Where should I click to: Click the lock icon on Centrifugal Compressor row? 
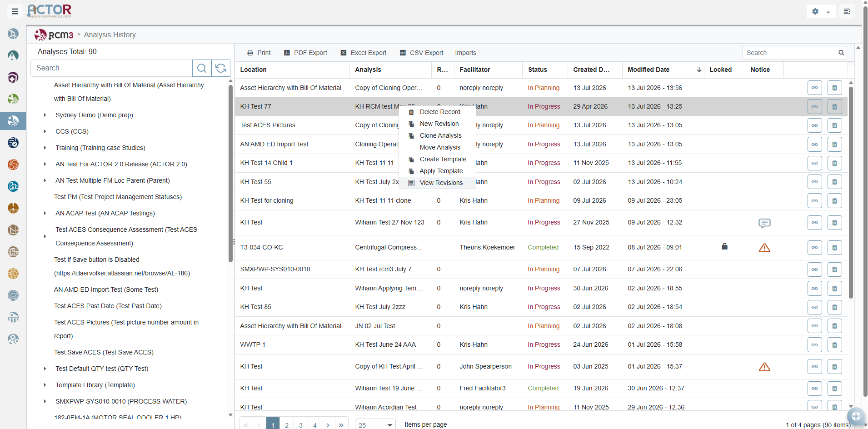(724, 246)
